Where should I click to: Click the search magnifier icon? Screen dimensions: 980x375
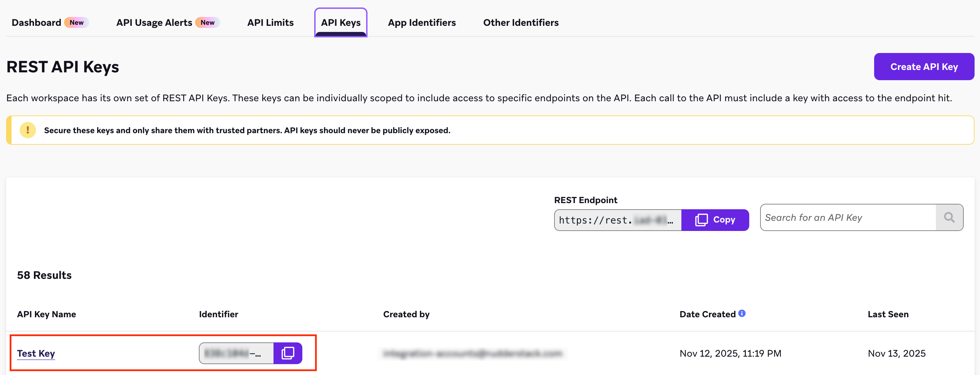(949, 217)
